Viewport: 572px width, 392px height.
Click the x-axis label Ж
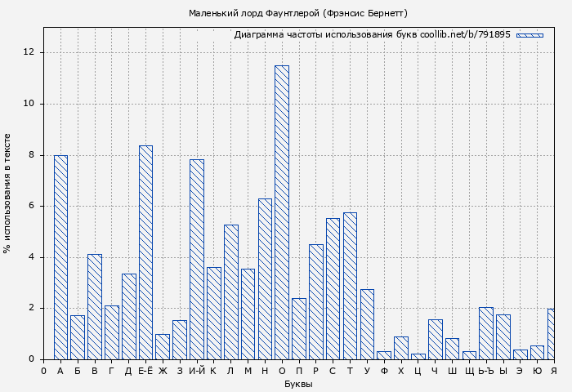[163, 371]
